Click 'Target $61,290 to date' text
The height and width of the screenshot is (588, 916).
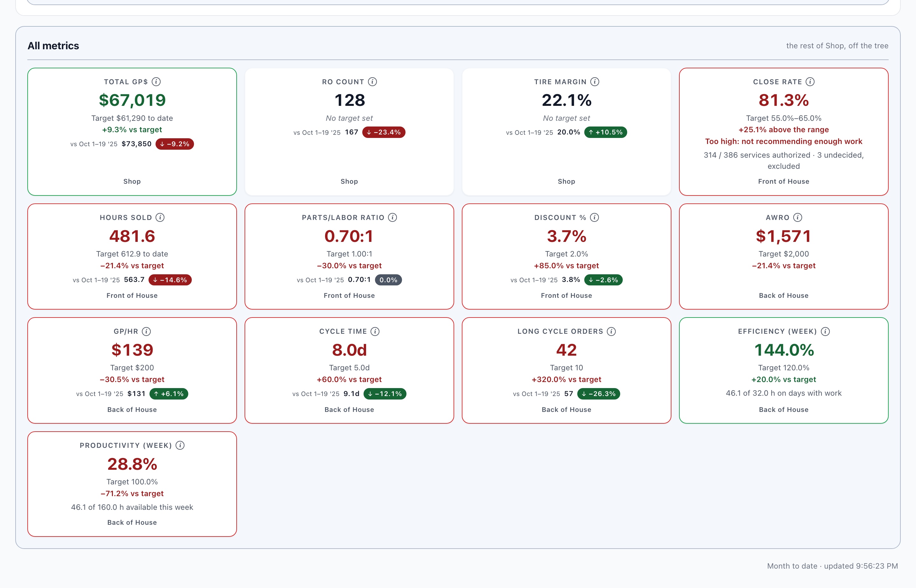(x=132, y=118)
